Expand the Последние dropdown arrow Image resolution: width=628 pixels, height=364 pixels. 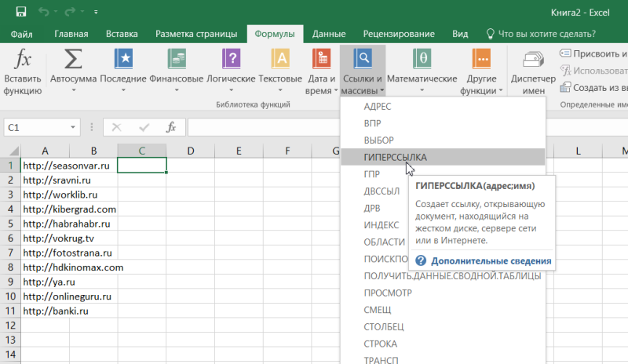point(123,90)
